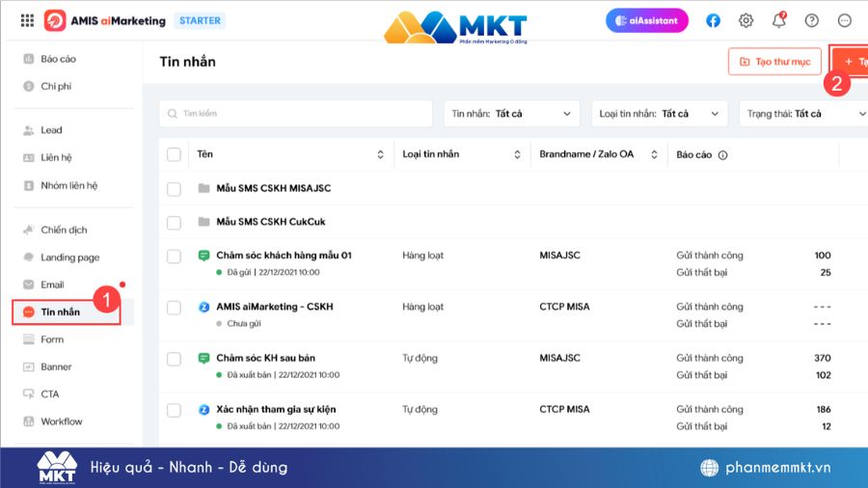Open the aiAssistant button
The height and width of the screenshot is (488, 868).
pyautogui.click(x=646, y=20)
